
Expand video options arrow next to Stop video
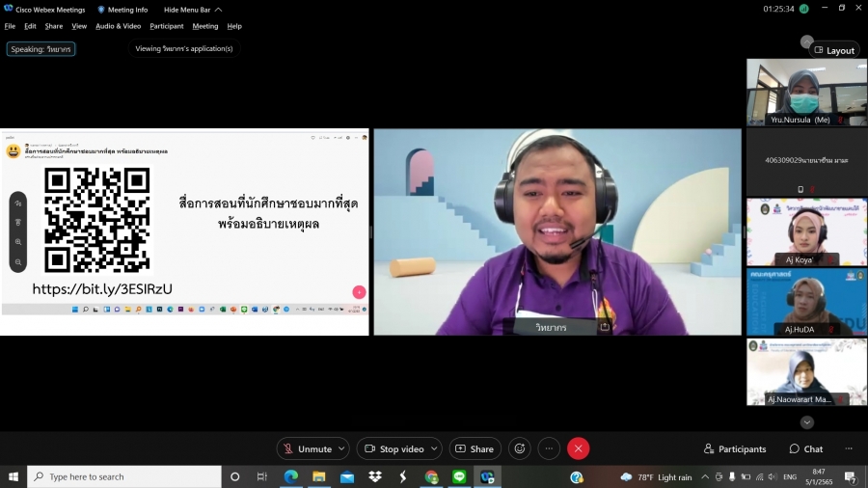(x=434, y=448)
